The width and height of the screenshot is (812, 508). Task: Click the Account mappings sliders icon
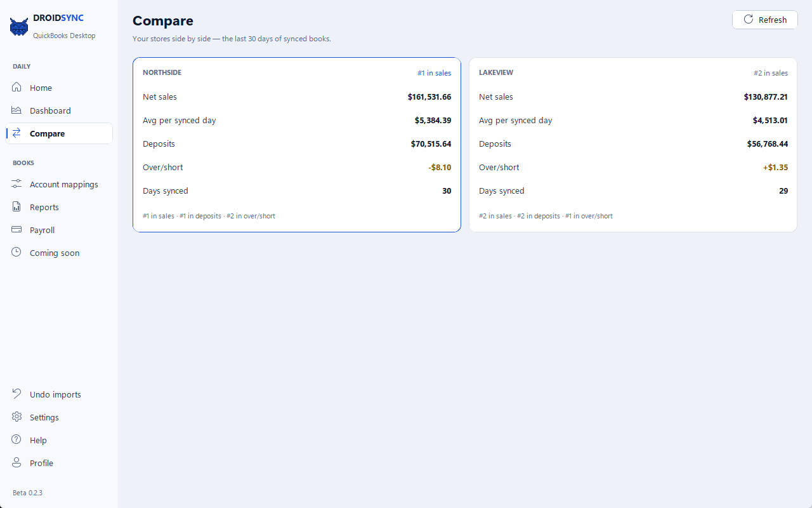point(16,184)
